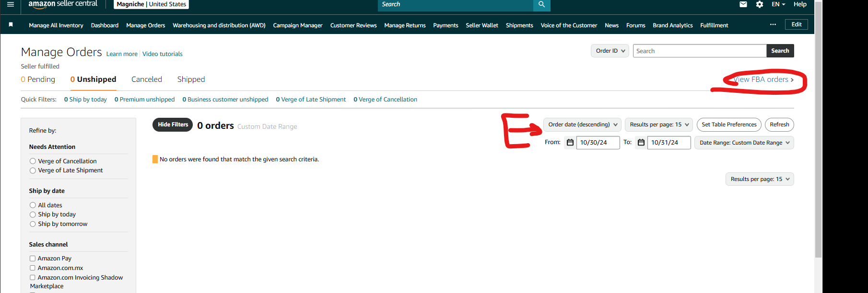
Task: Click the View FBA orders link
Action: click(763, 79)
